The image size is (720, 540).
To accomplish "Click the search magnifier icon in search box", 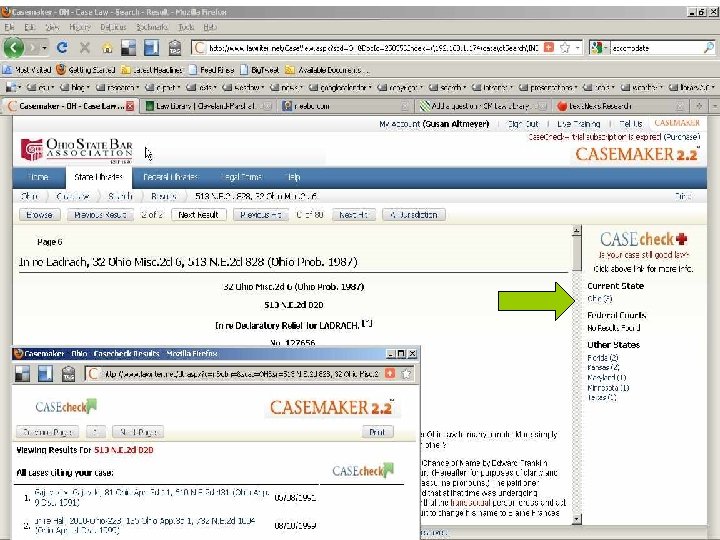I will coord(709,47).
